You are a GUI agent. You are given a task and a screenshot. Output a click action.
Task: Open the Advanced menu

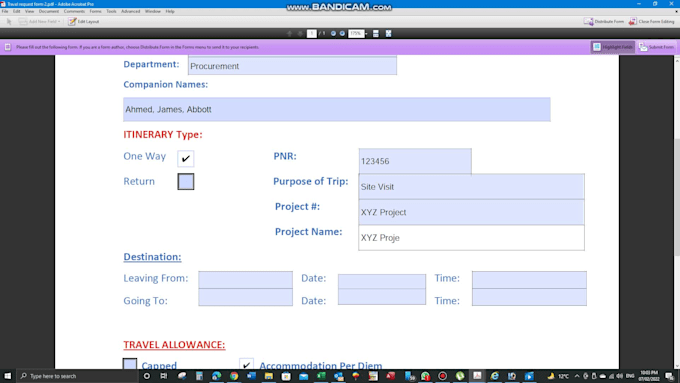tap(131, 11)
